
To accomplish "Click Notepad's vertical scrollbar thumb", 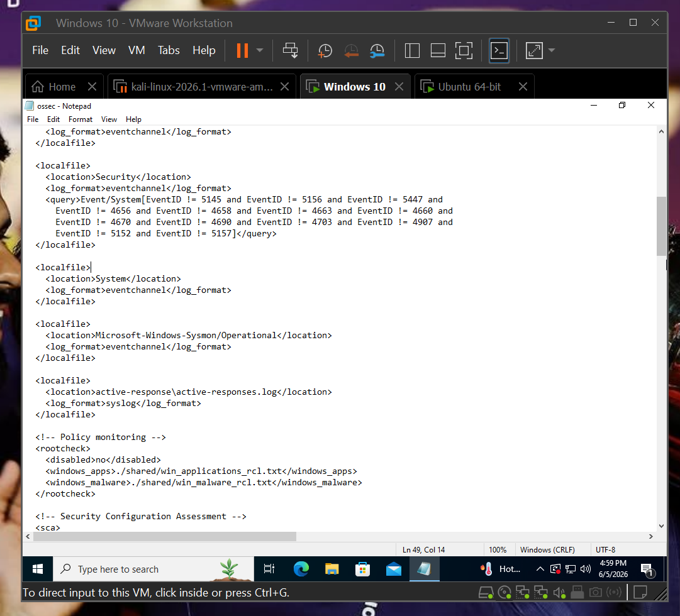I will (661, 226).
